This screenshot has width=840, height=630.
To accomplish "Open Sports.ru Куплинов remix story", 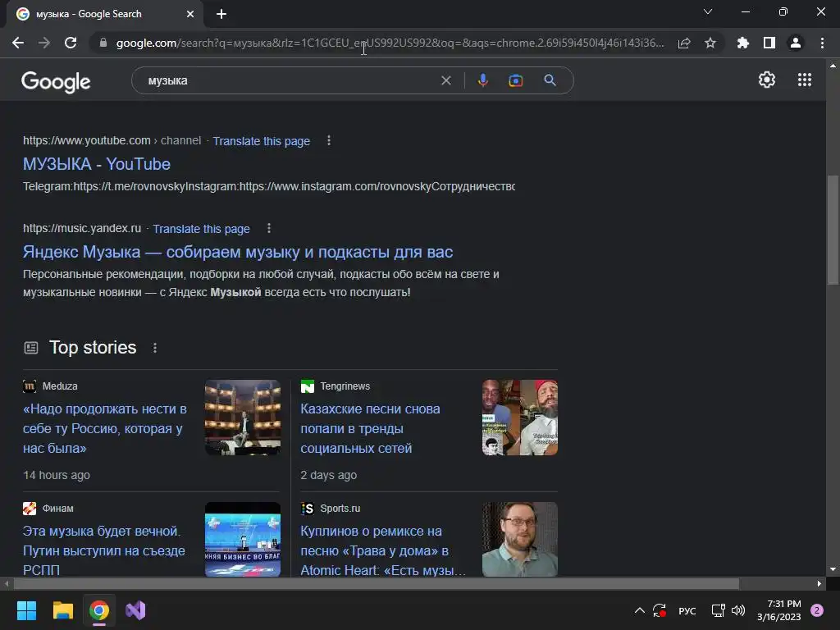I will click(382, 550).
